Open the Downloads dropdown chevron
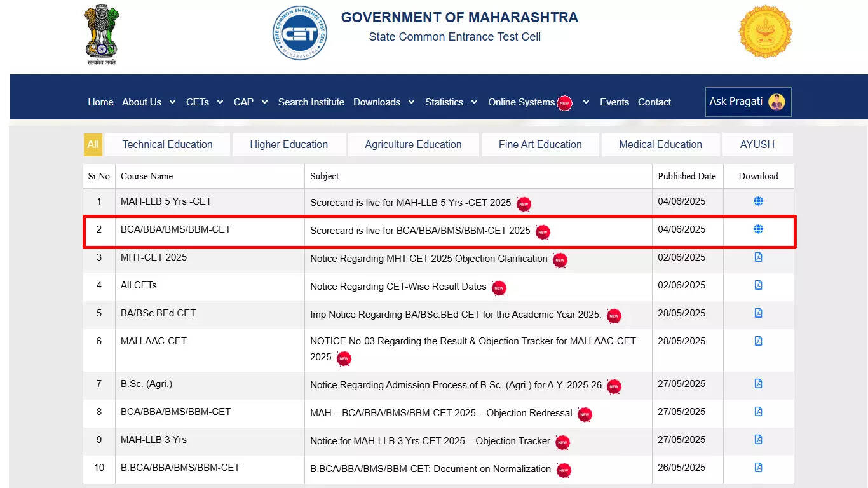 (412, 102)
